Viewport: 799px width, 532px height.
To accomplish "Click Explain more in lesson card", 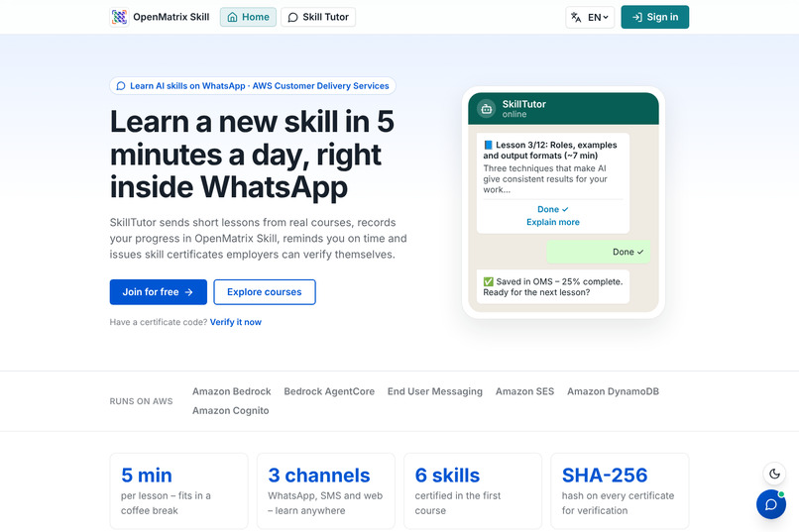I will pyautogui.click(x=553, y=222).
